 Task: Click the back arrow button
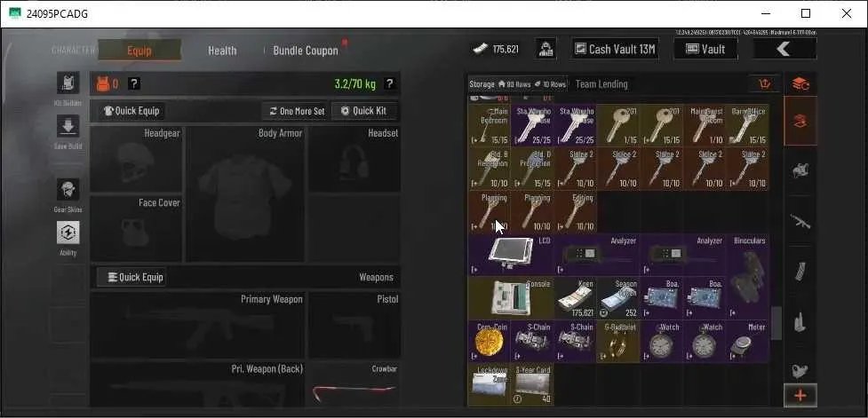[784, 49]
